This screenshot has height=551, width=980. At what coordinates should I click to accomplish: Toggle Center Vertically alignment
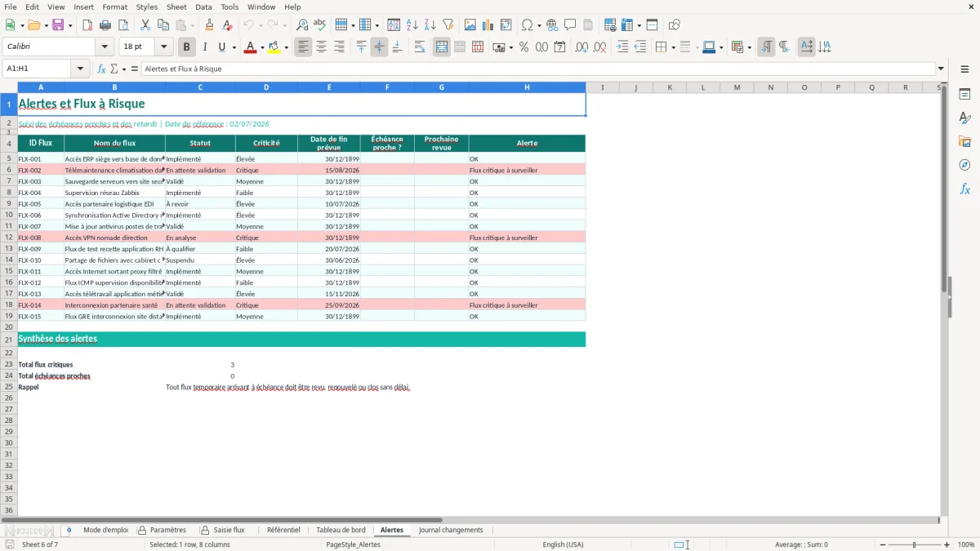click(379, 47)
